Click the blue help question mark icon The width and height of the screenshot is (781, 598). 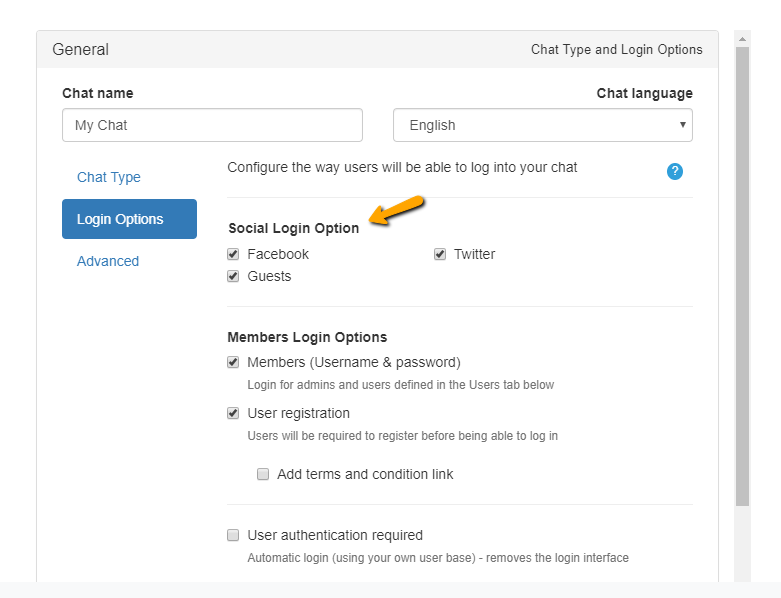pyautogui.click(x=675, y=171)
